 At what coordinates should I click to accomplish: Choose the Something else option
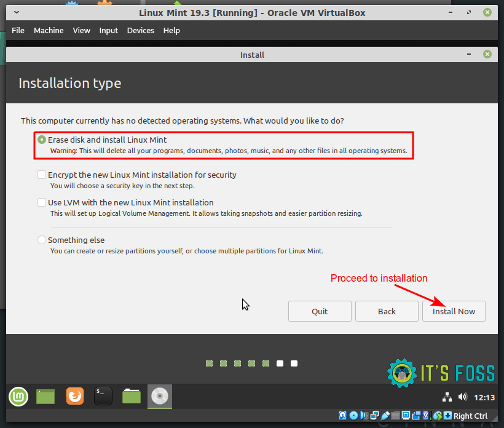click(42, 240)
